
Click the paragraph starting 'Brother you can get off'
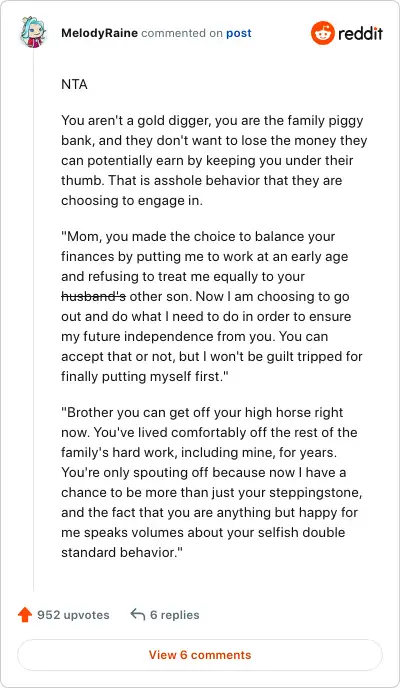click(x=212, y=482)
